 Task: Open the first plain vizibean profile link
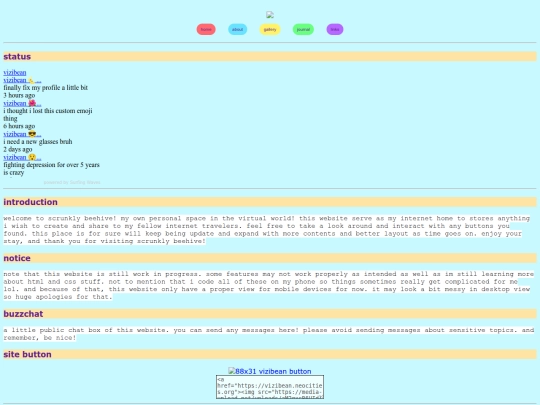15,72
